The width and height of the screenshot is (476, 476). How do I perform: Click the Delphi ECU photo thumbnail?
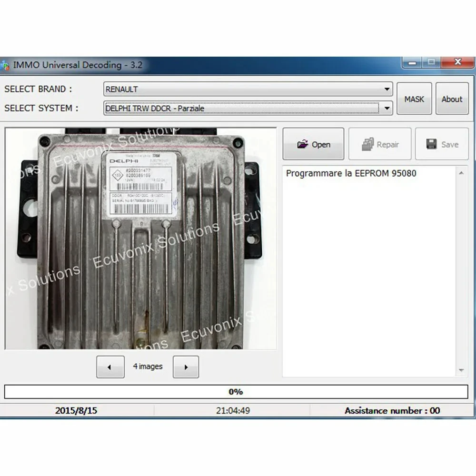point(141,238)
